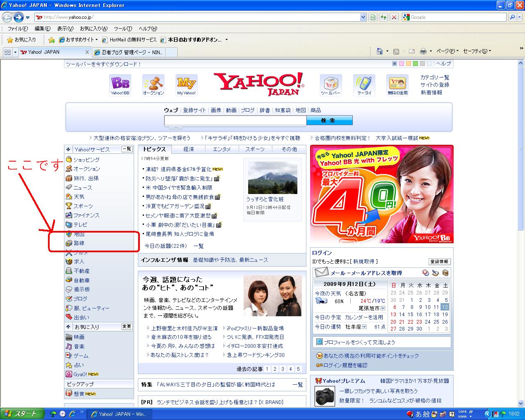Click the 登録情報 button in login box
525x420 pixels.
coord(440,262)
